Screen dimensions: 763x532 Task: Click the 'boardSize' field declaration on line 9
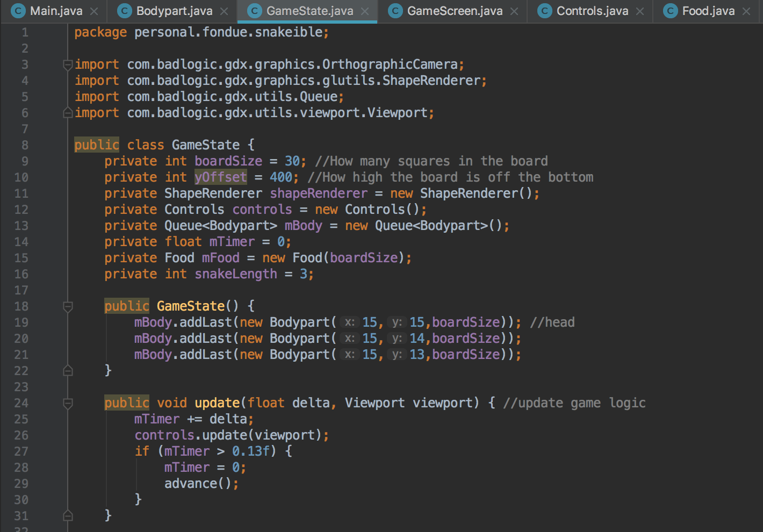228,161
